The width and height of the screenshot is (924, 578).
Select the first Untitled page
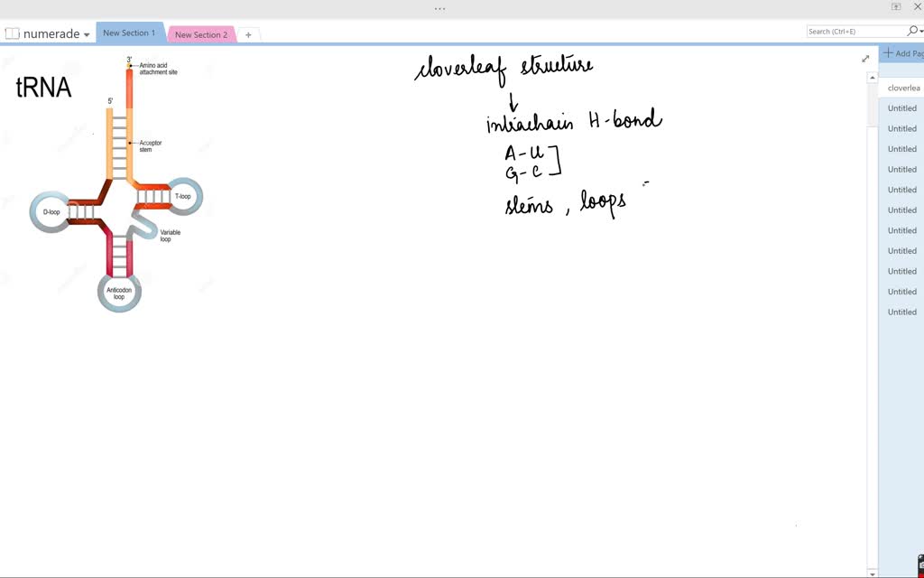[901, 107]
